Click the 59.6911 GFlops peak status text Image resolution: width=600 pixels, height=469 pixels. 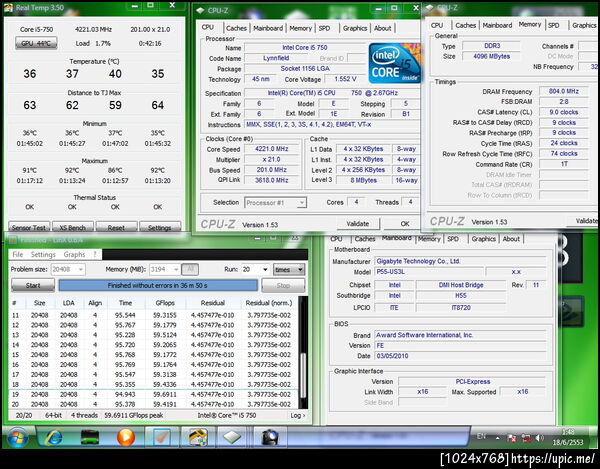pyautogui.click(x=134, y=415)
